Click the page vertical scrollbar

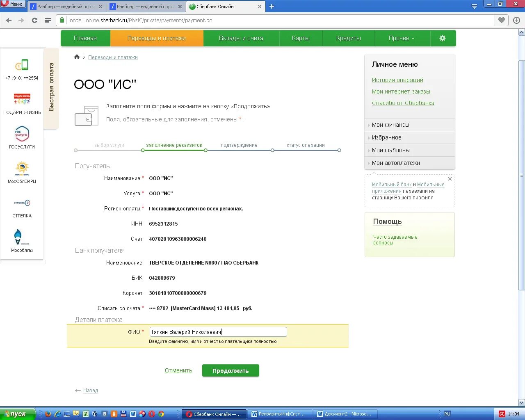coord(521,176)
